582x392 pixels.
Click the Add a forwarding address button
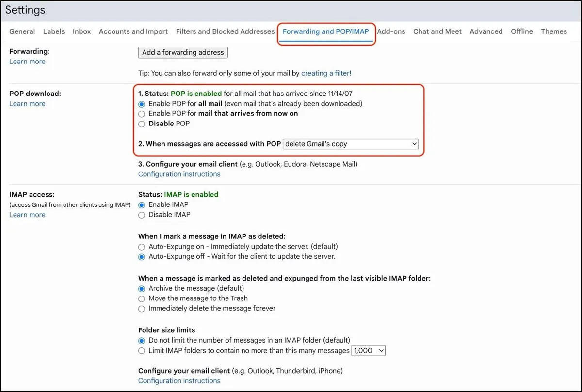(182, 52)
